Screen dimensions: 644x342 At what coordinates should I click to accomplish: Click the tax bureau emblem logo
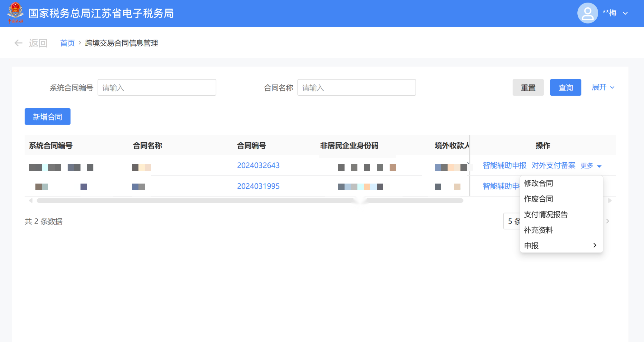[15, 13]
